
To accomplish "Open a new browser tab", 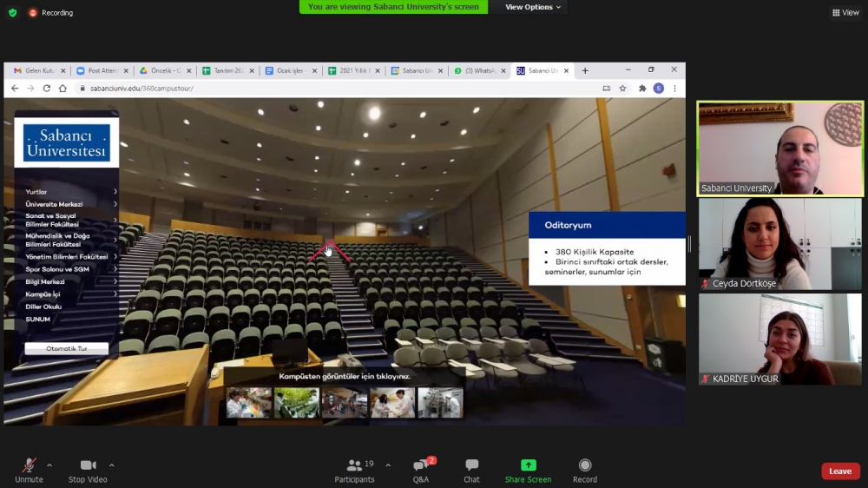I will pos(585,71).
